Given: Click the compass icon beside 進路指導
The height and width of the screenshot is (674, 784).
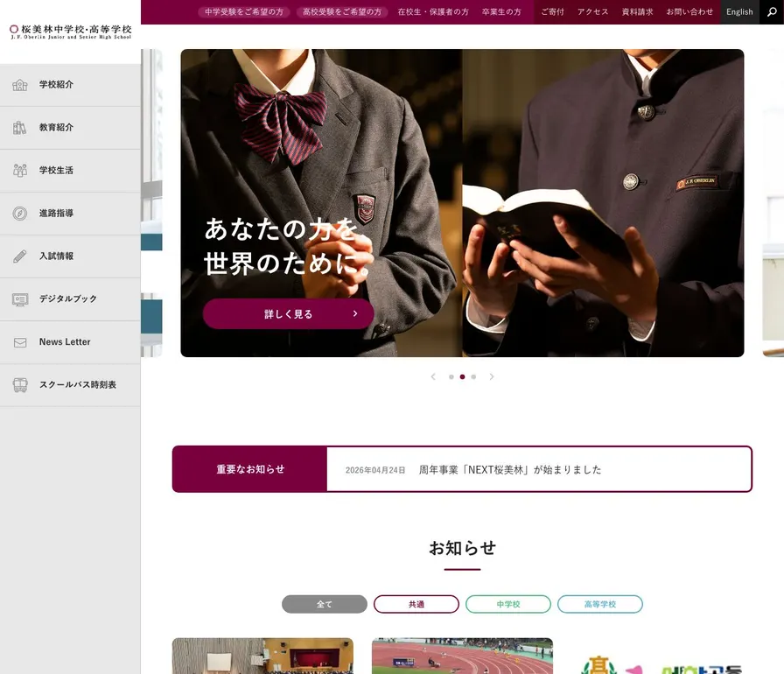Looking at the screenshot, I should (20, 214).
